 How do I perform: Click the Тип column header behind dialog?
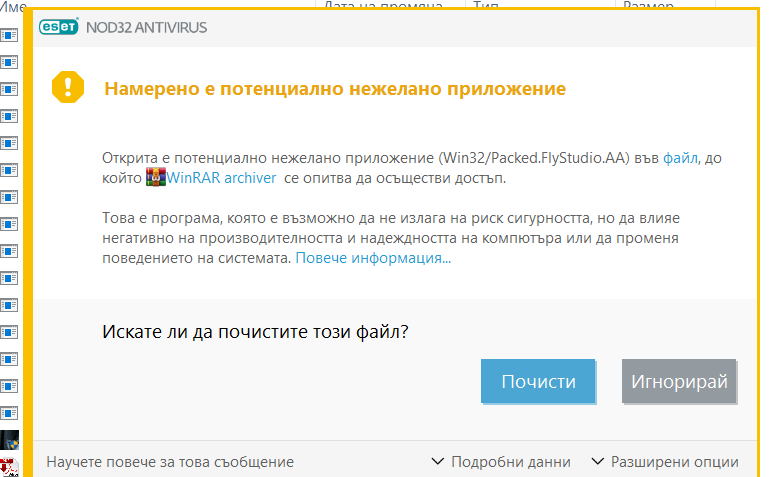[x=486, y=5]
